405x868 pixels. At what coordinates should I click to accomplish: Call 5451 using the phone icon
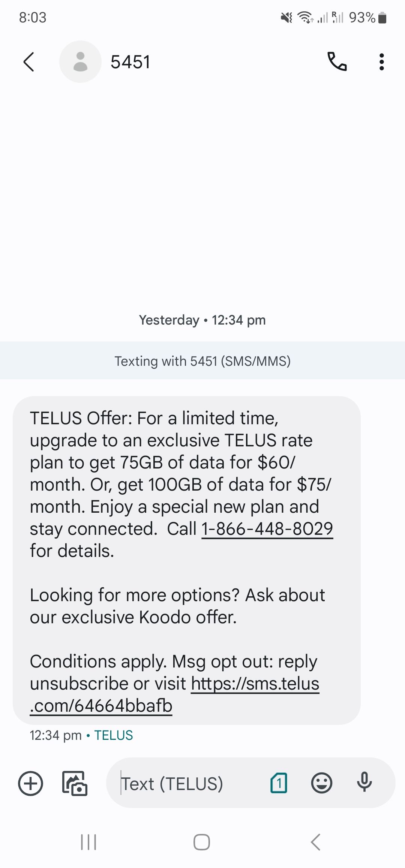tap(337, 62)
